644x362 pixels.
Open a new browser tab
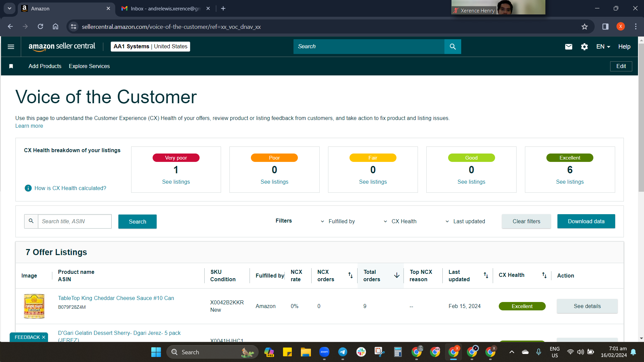tap(223, 8)
